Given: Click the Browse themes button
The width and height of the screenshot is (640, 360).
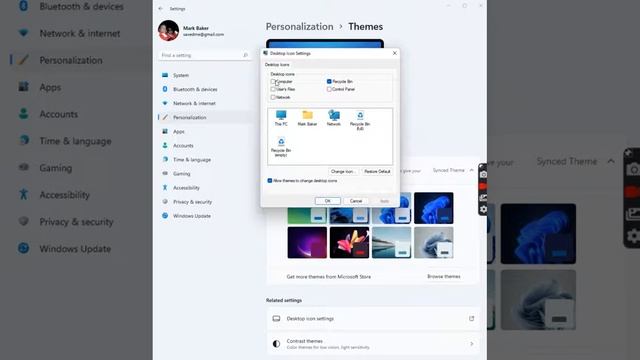Looking at the screenshot, I should click(x=444, y=276).
